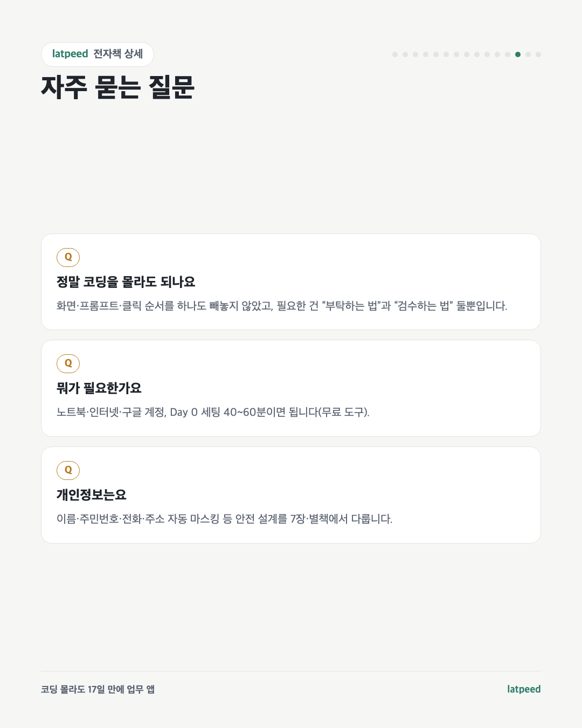This screenshot has height=728, width=582.
Task: Select the dot right after the green dot
Action: coord(528,54)
